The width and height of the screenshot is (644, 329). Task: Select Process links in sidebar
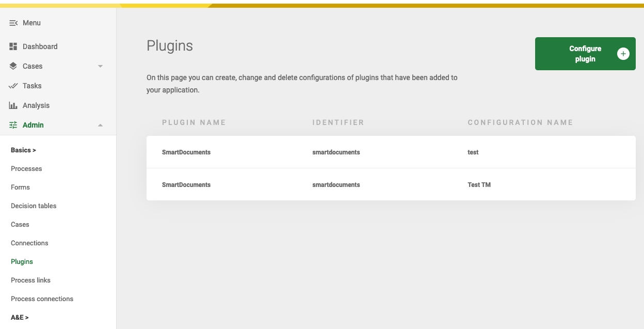(30, 280)
